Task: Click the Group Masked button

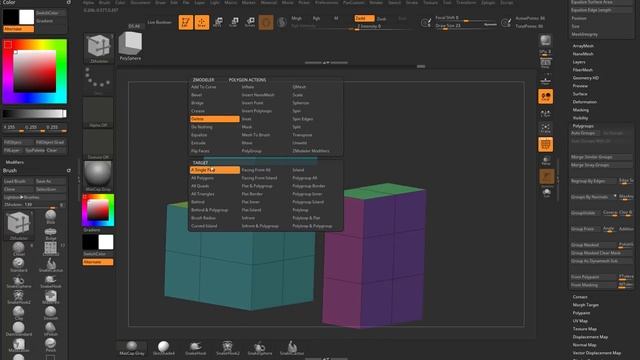Action: (x=593, y=245)
